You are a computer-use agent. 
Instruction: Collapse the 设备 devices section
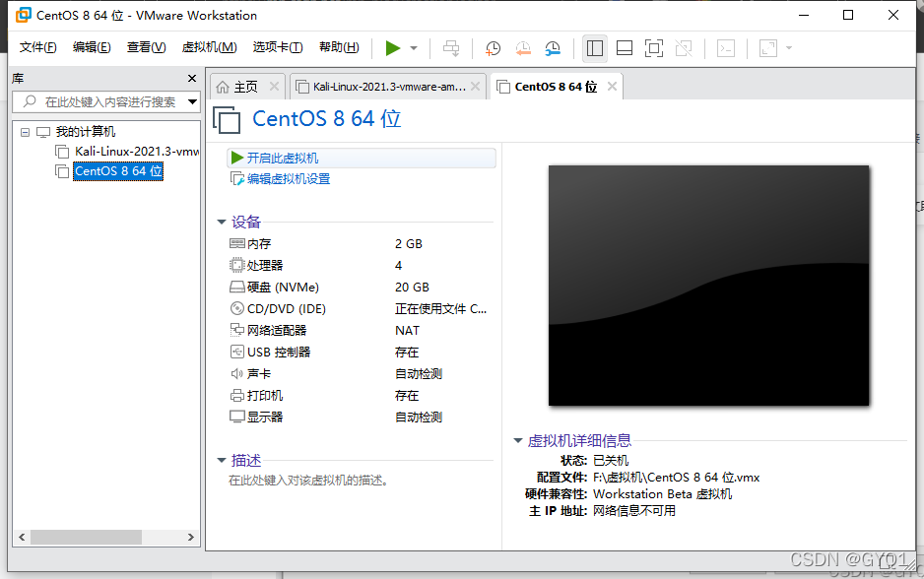point(223,222)
